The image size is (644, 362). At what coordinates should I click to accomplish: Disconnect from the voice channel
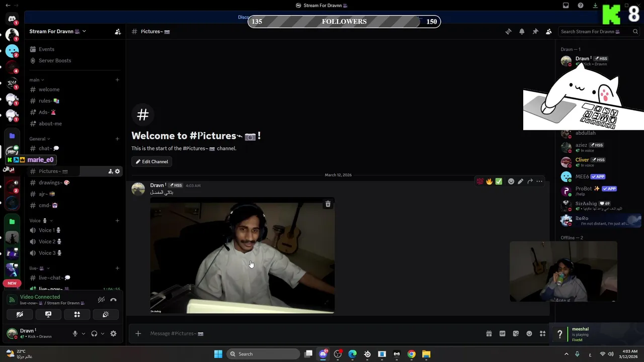click(x=113, y=300)
